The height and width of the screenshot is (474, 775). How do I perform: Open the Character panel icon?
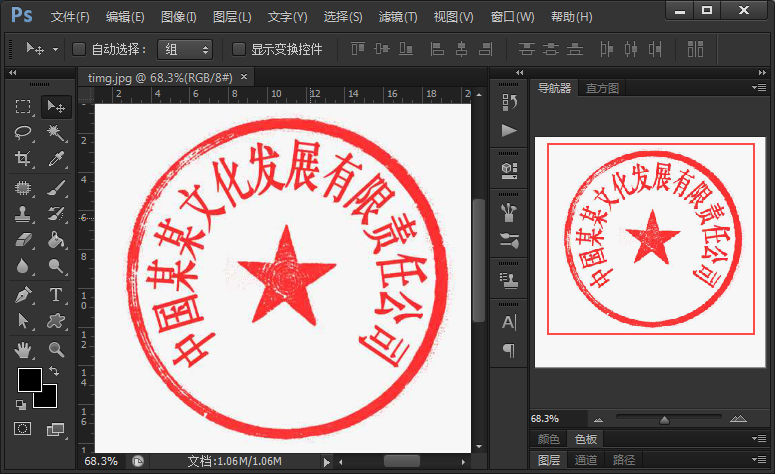[x=509, y=322]
